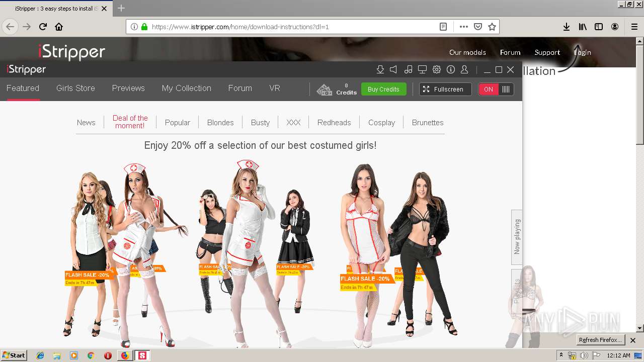Select the Redheads category
The height and width of the screenshot is (362, 644).
(334, 122)
